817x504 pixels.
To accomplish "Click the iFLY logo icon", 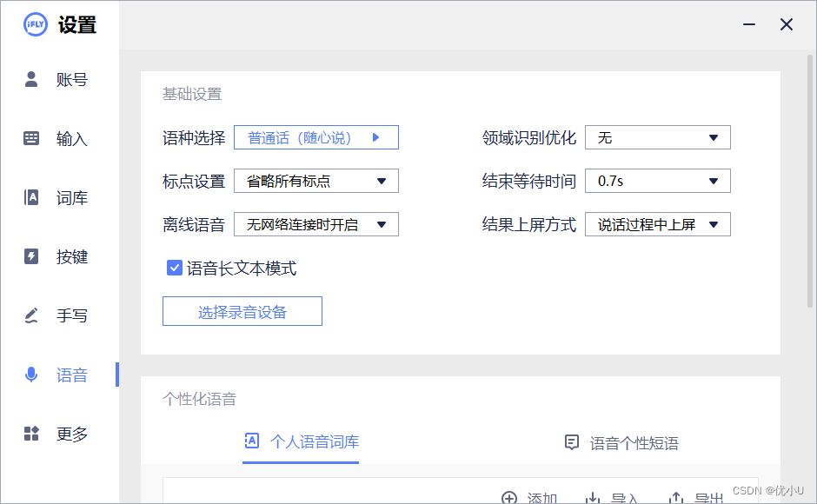I will 36,24.
